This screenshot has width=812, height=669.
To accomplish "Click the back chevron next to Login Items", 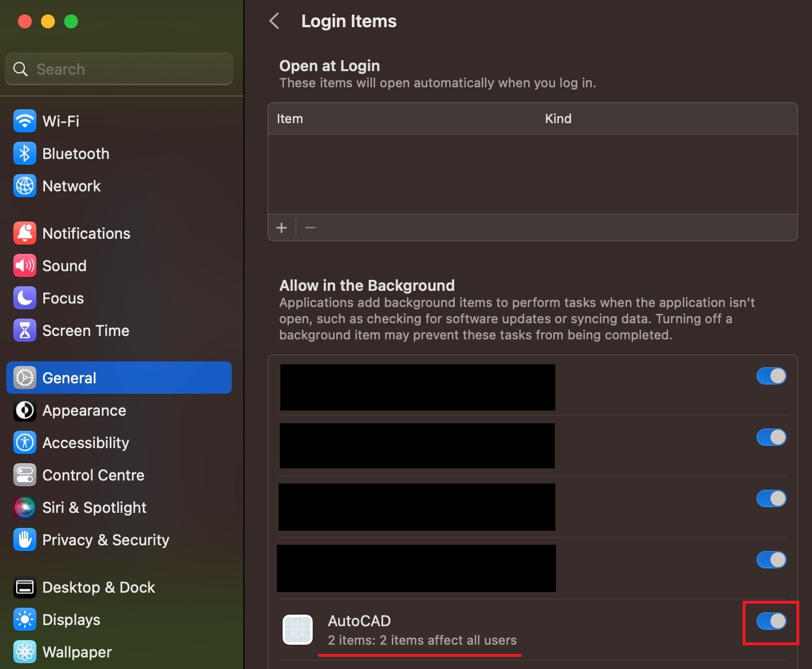I will tap(273, 20).
